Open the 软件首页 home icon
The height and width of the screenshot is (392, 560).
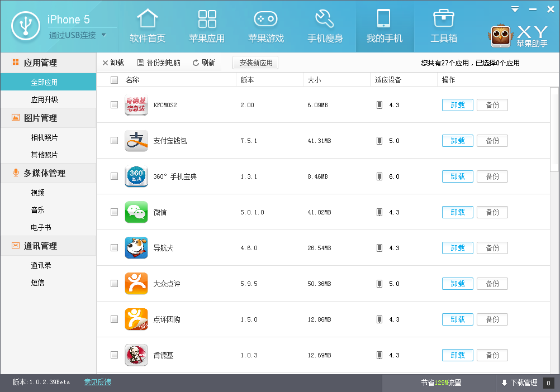pos(148,18)
